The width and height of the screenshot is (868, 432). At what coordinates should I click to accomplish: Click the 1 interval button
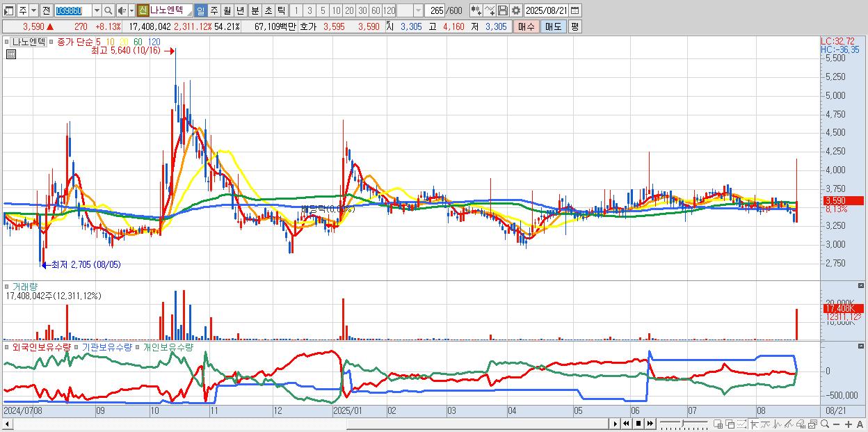pyautogui.click(x=296, y=10)
